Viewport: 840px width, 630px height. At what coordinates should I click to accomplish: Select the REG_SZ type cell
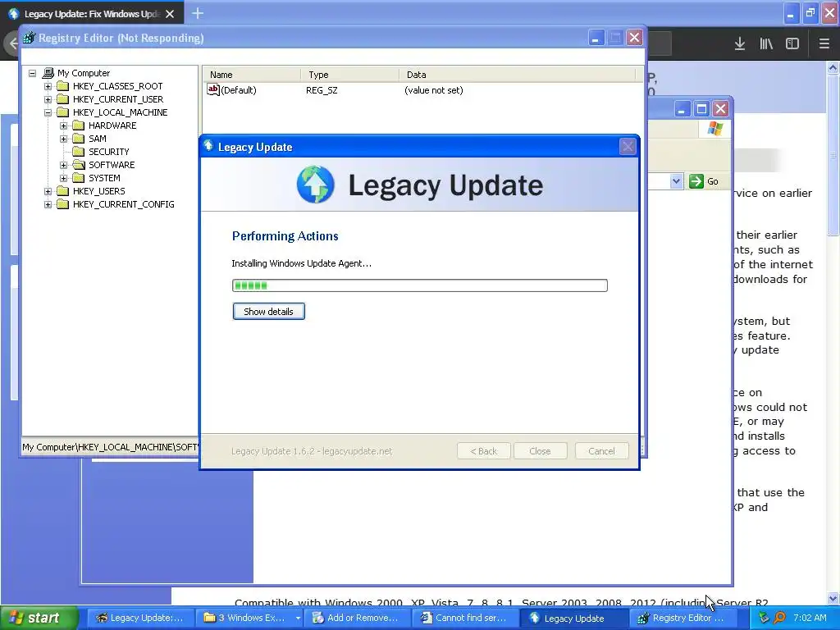tap(322, 90)
